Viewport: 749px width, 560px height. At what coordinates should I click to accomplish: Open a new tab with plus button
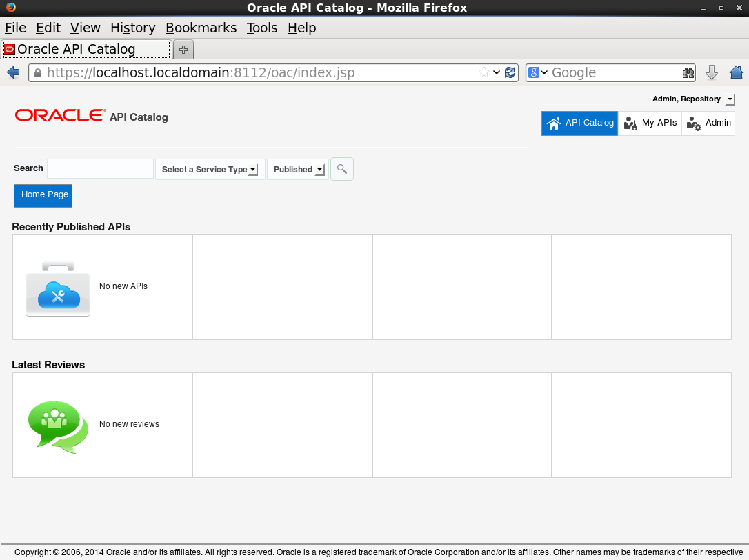coord(183,49)
